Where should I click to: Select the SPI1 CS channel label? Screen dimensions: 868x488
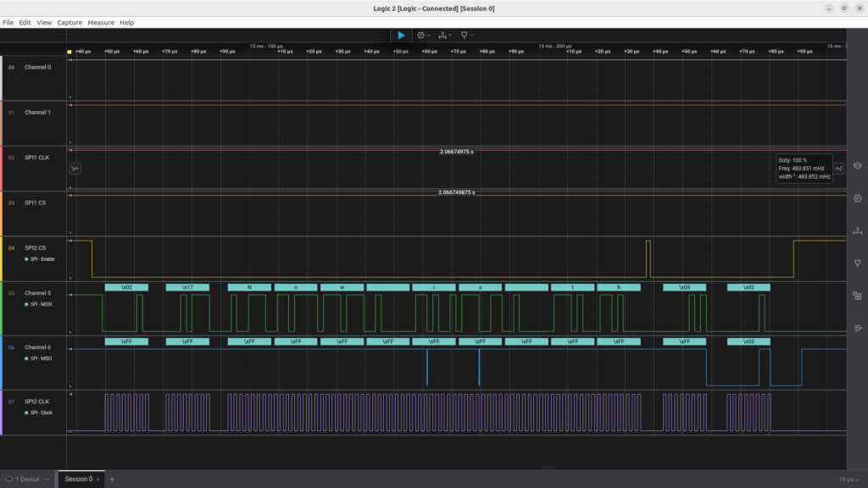pos(35,203)
